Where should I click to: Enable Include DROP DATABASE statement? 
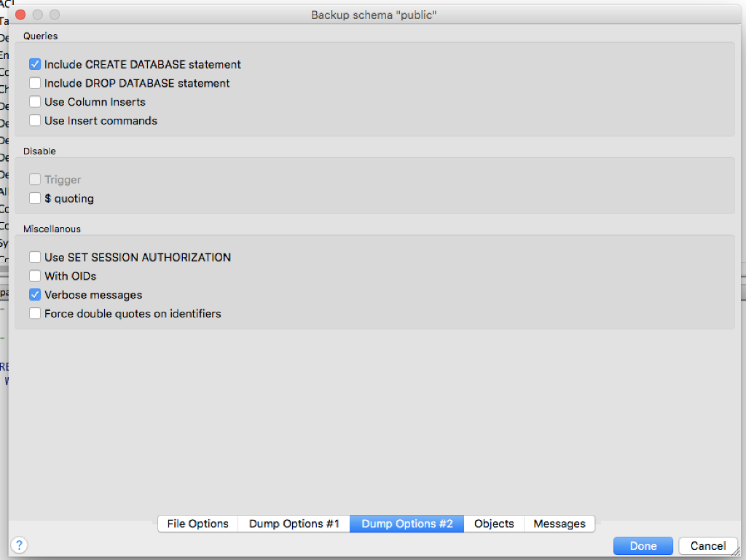click(x=35, y=83)
